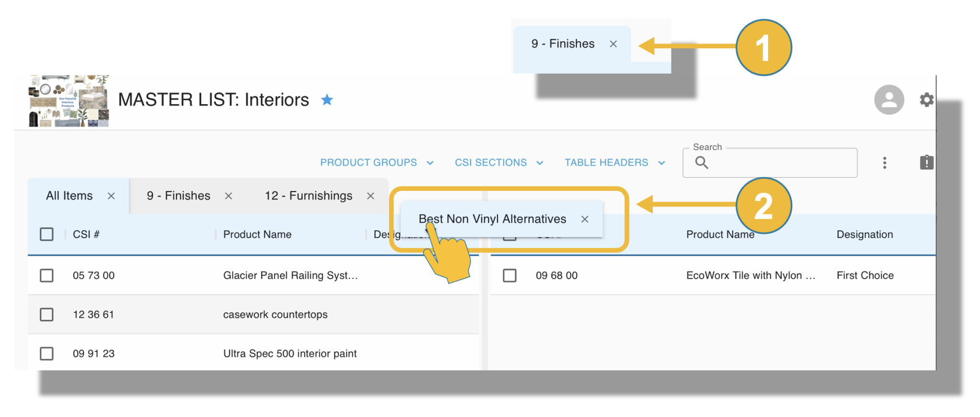Click the Master List collage thumbnail
The image size is (980, 417).
tap(69, 101)
